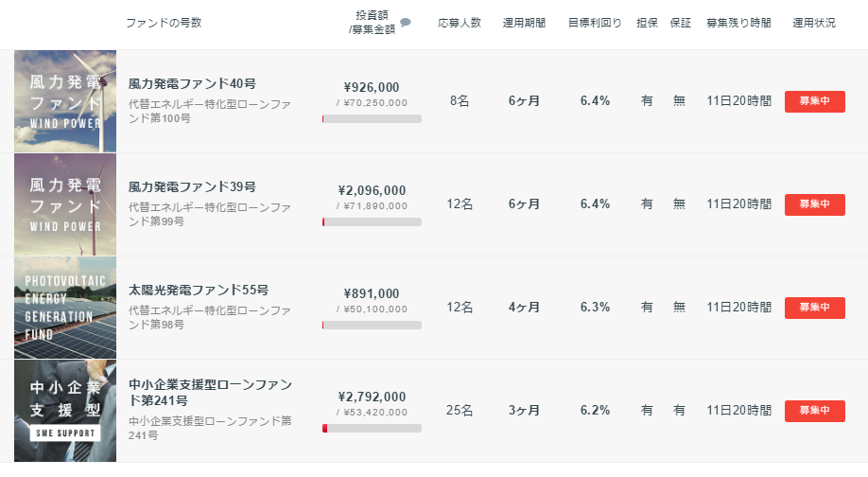Click 募集中 button for 風力発電ファンド40号

pyautogui.click(x=814, y=101)
